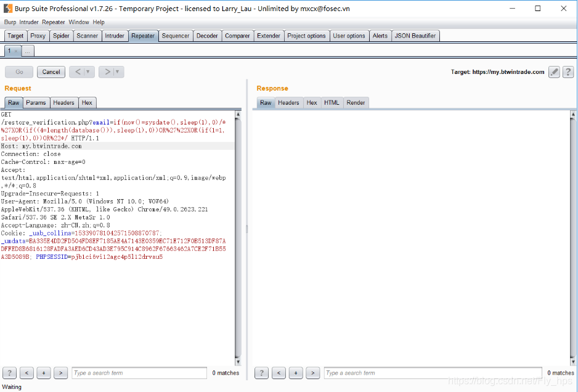Switch to the Sequencer tab

coord(176,36)
